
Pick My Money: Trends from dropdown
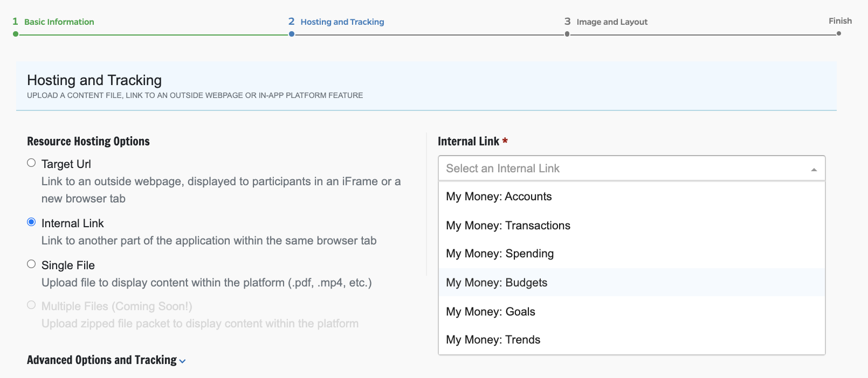(x=493, y=340)
